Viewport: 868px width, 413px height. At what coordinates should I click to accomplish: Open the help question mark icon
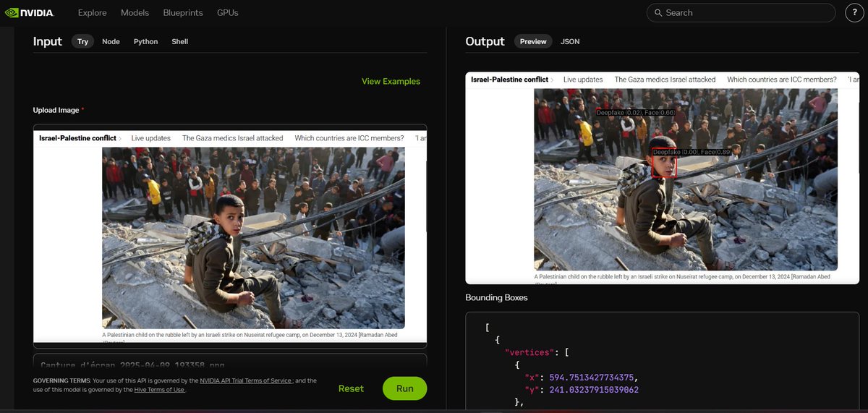pos(854,12)
